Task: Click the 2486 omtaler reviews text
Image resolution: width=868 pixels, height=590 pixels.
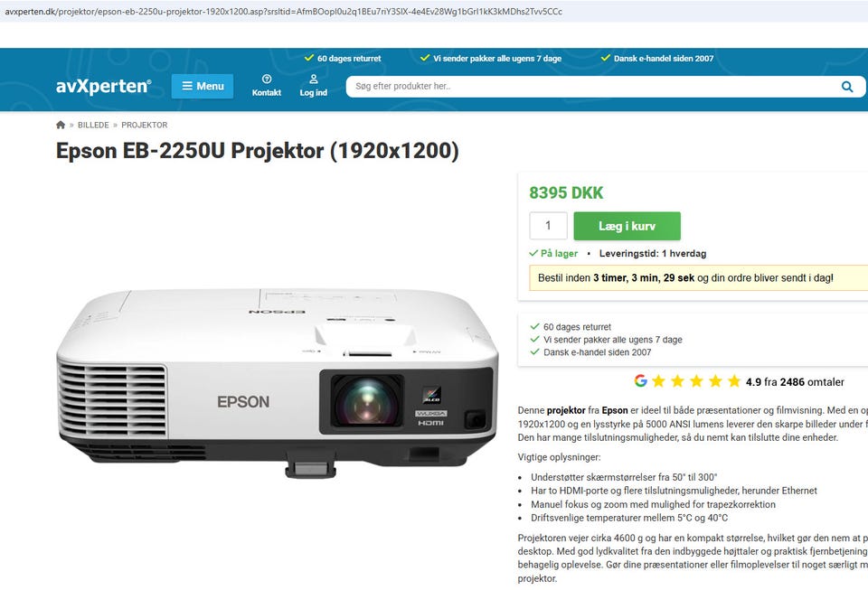Action: tap(812, 382)
